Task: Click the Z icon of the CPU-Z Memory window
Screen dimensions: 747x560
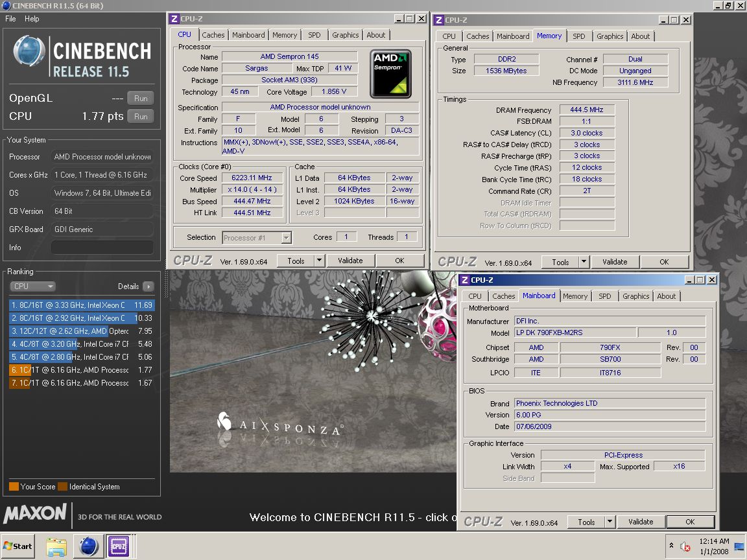Action: point(439,20)
